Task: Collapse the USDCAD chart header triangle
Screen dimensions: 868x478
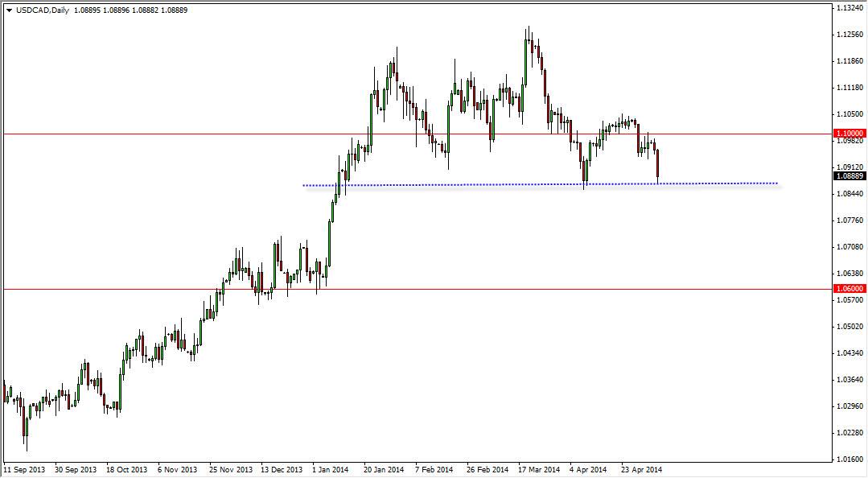Action: 8,11
